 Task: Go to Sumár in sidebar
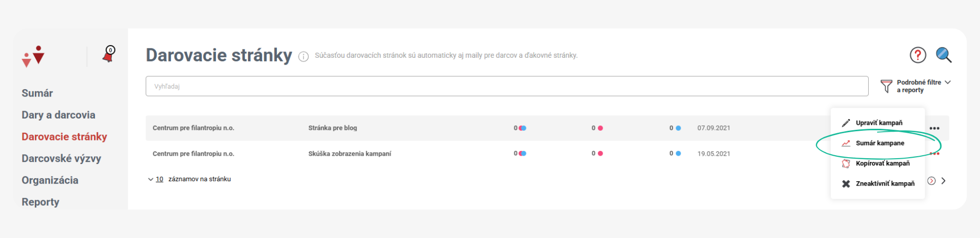37,93
